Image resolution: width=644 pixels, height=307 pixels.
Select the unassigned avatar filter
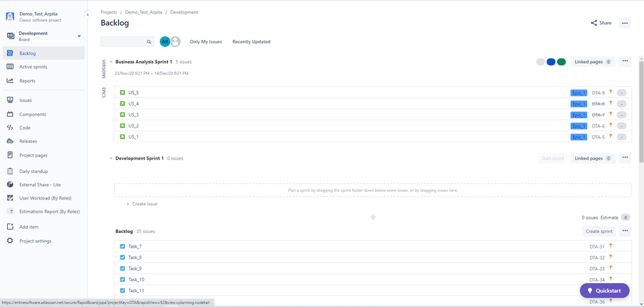176,41
